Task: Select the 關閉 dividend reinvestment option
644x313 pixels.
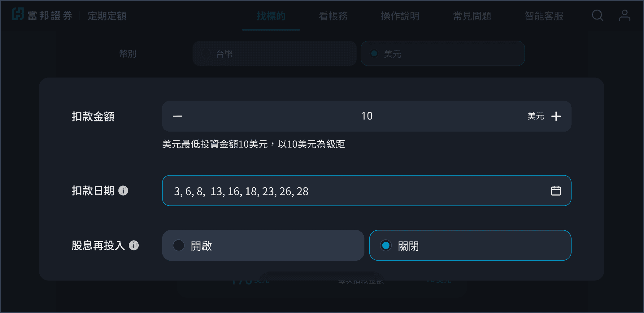Action: pyautogui.click(x=470, y=246)
